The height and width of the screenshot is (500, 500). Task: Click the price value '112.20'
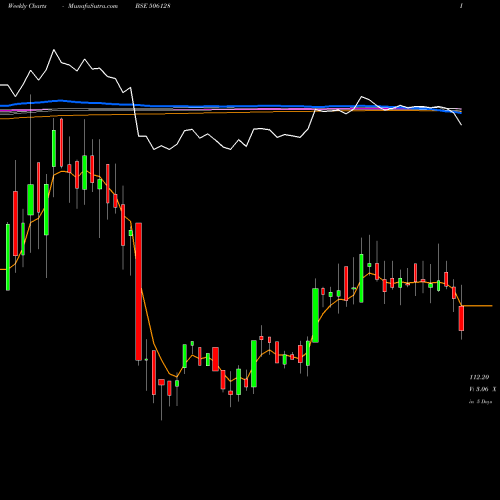479,377
